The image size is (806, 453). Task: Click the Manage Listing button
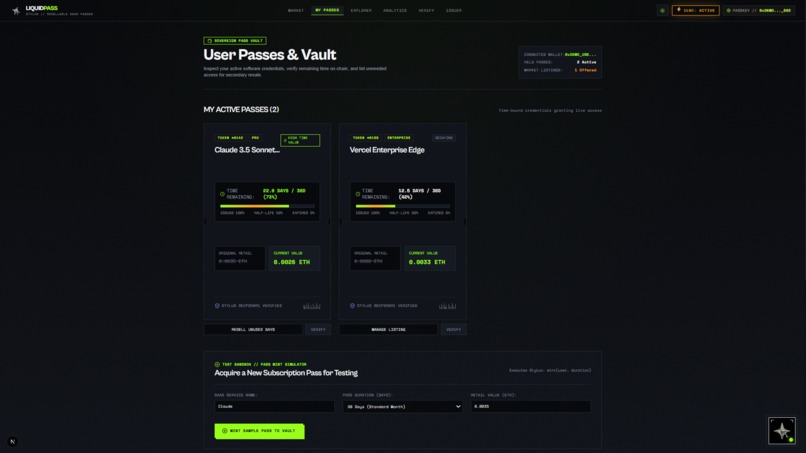click(x=388, y=330)
